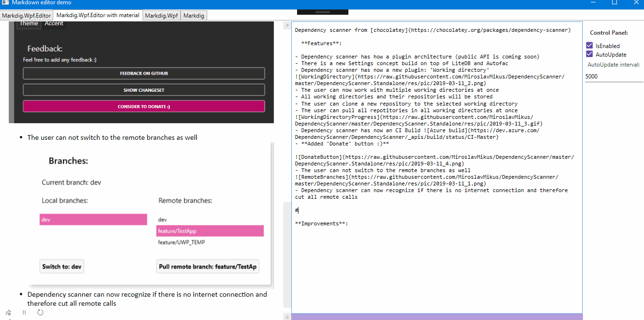Click the pink CONSIDER TO DONATE button

click(144, 107)
